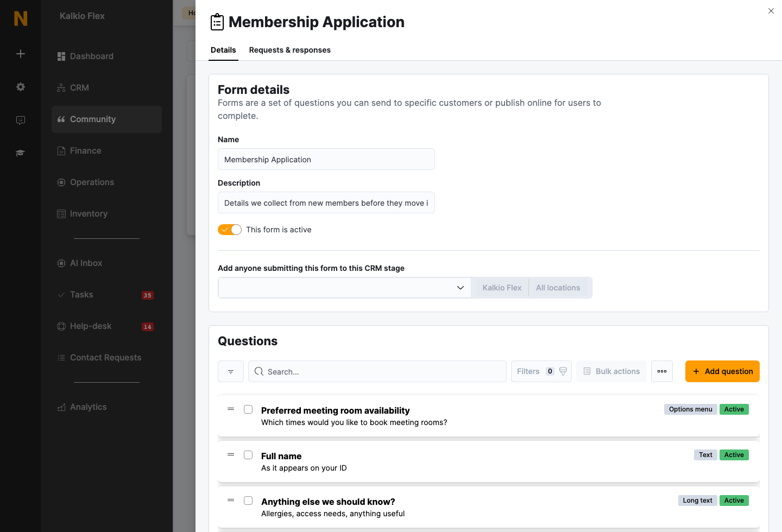Click the questions Search field

377,371
